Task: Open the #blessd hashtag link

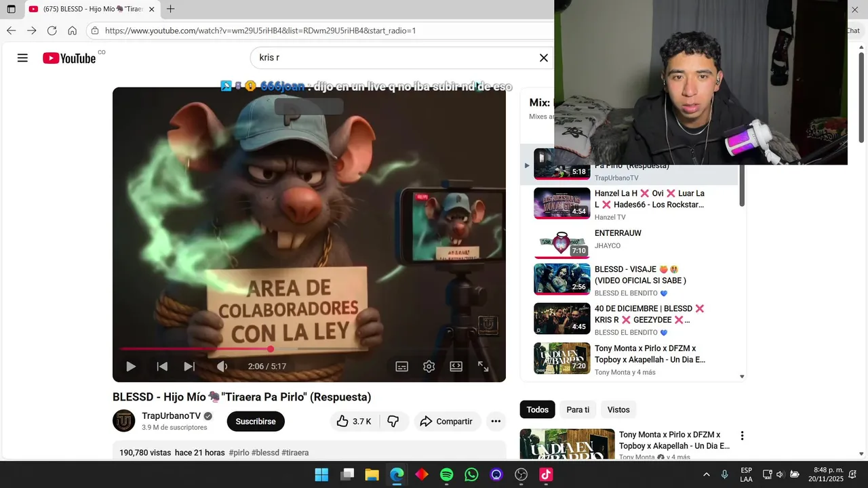Action: [265, 453]
